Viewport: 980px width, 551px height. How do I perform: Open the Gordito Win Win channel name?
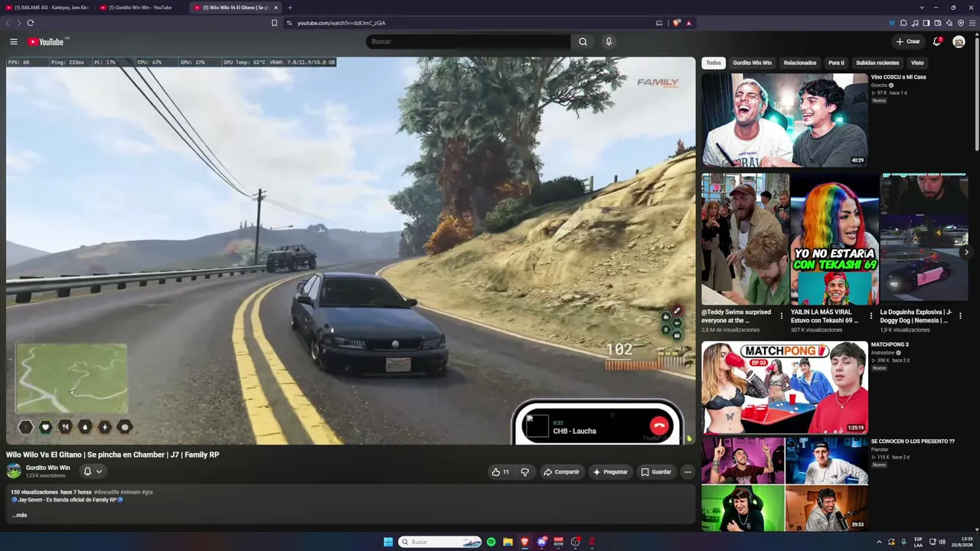coord(47,468)
